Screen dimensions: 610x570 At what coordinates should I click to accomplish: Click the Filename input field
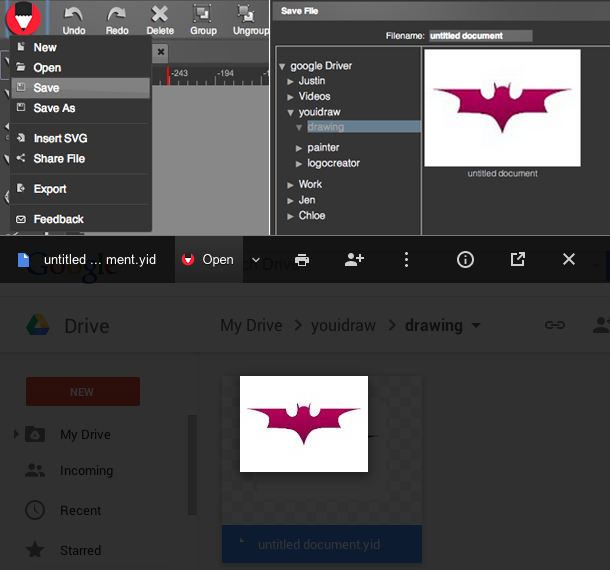480,36
